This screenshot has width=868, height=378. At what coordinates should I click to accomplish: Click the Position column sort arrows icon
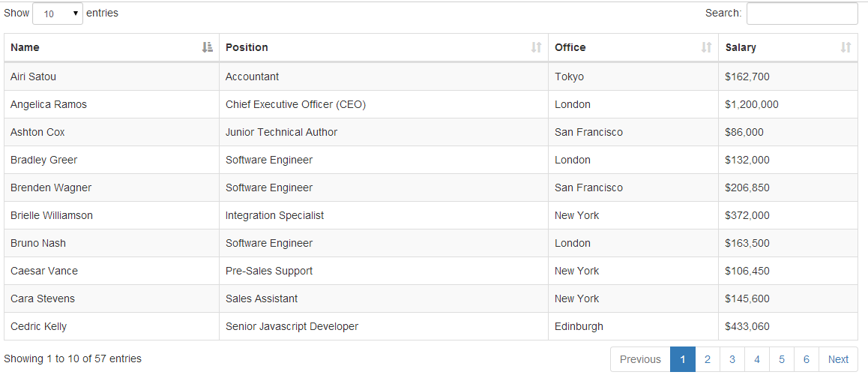pyautogui.click(x=536, y=48)
